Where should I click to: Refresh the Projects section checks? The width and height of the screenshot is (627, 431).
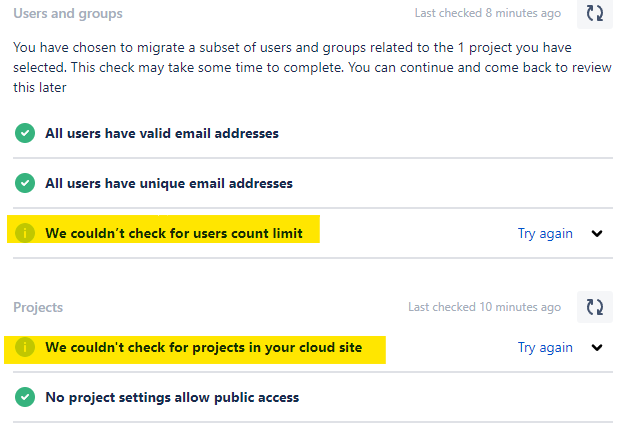(595, 307)
